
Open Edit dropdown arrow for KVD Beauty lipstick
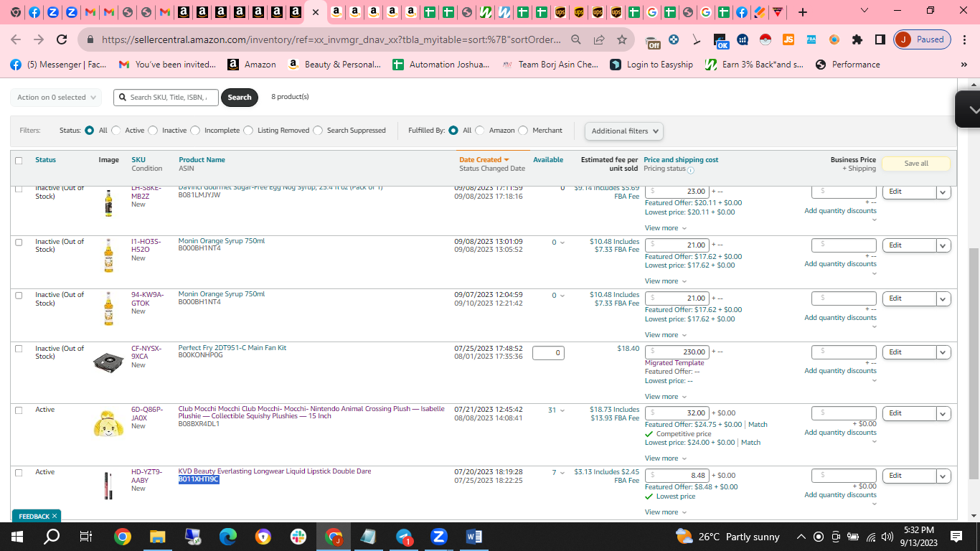pyautogui.click(x=943, y=476)
